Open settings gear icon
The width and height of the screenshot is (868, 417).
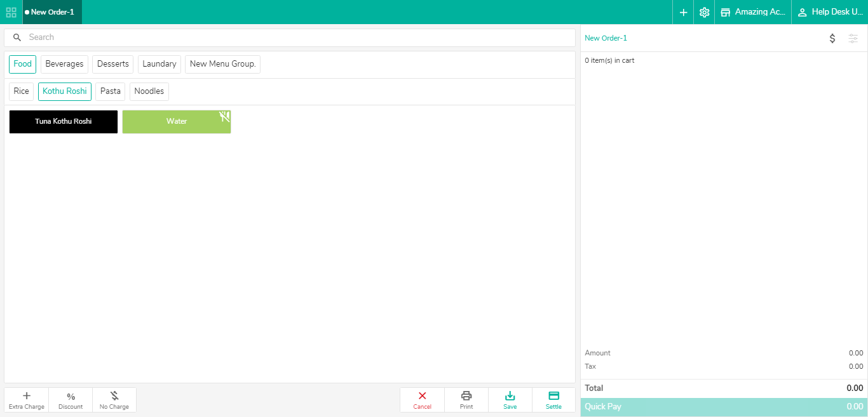[x=704, y=12]
